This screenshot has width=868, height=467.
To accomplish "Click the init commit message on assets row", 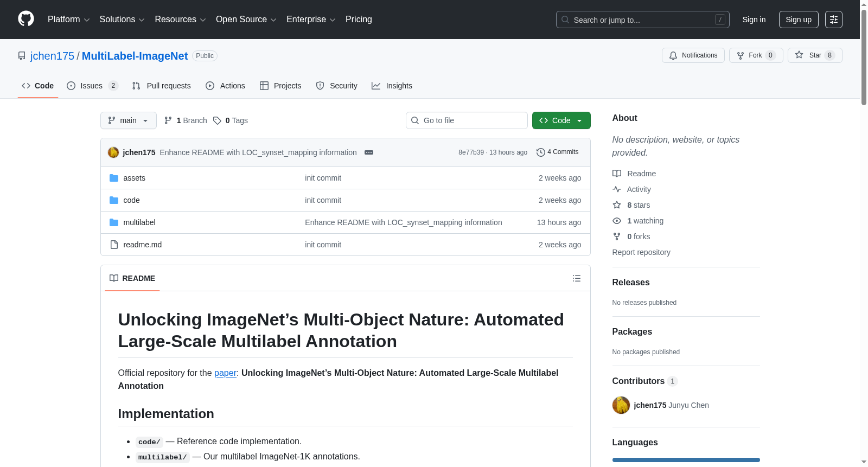I will pyautogui.click(x=323, y=178).
